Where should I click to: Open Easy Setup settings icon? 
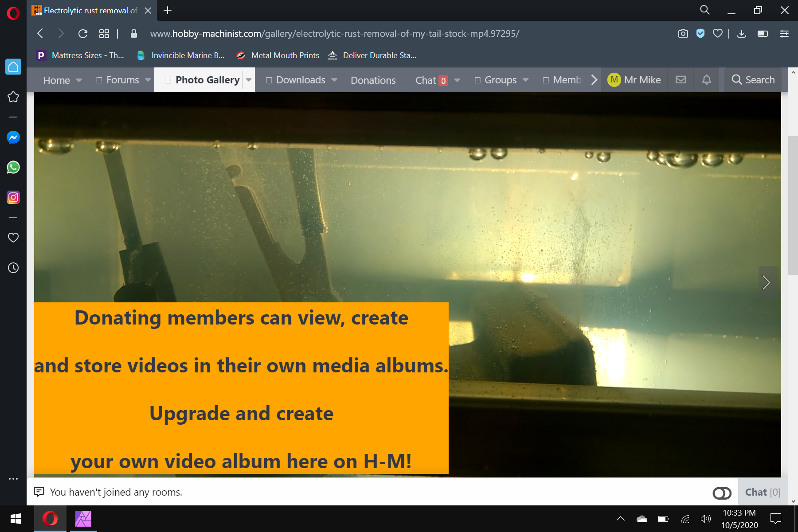[784, 33]
